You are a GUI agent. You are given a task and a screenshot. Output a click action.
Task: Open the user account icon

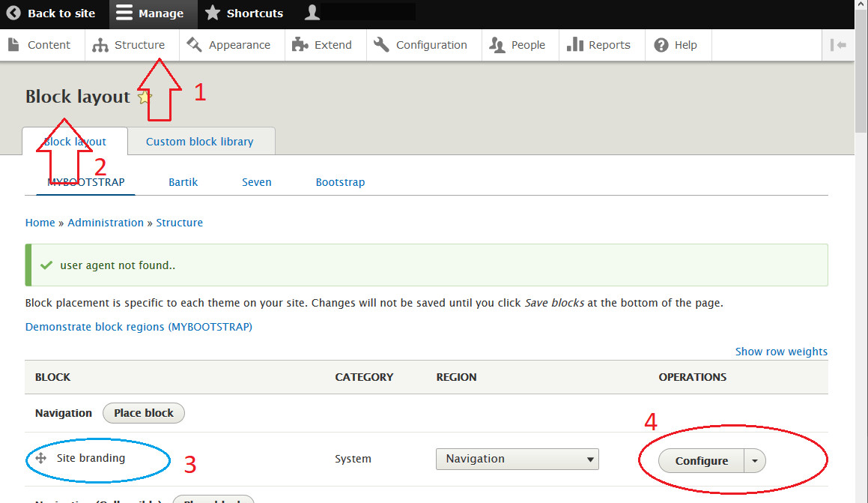(312, 11)
